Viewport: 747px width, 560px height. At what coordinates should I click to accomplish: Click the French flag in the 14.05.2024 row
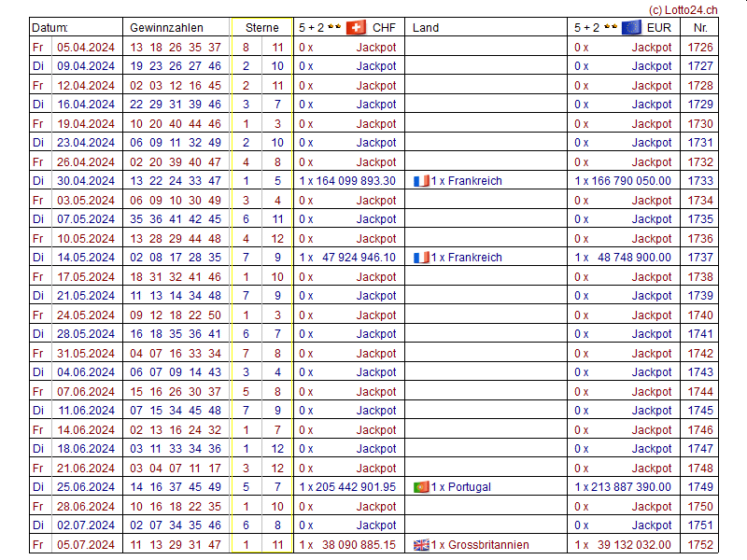point(421,258)
